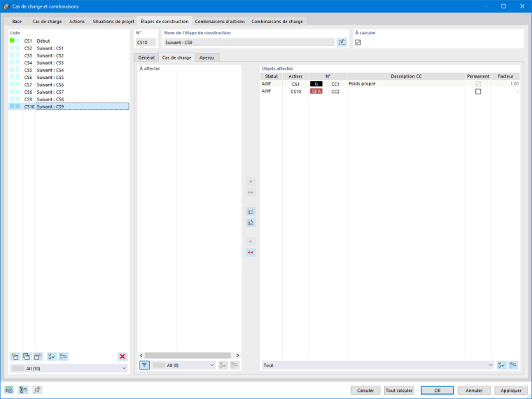Click the Annuler button
The height and width of the screenshot is (399, 532).
pos(474,391)
